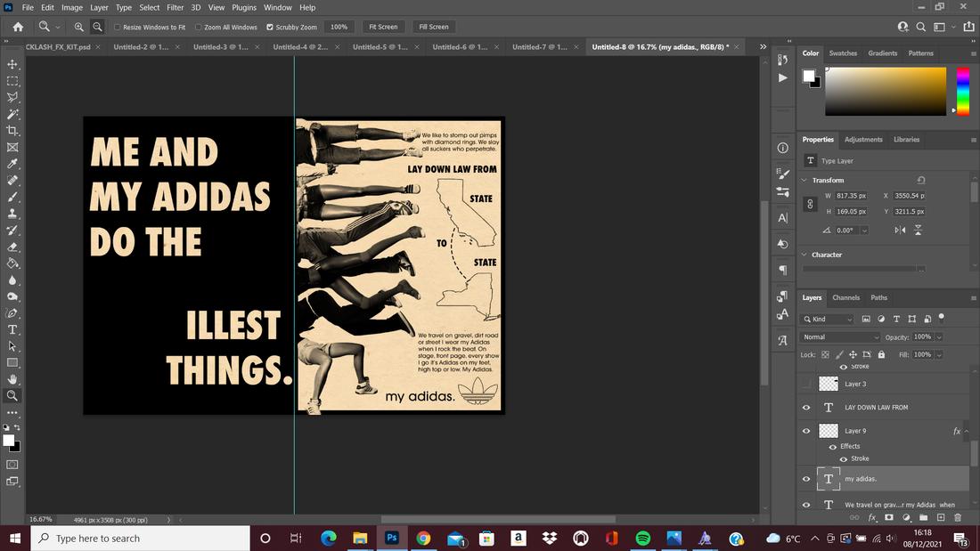Delete layer using the trash icon
This screenshot has height=551, width=980.
(x=958, y=517)
